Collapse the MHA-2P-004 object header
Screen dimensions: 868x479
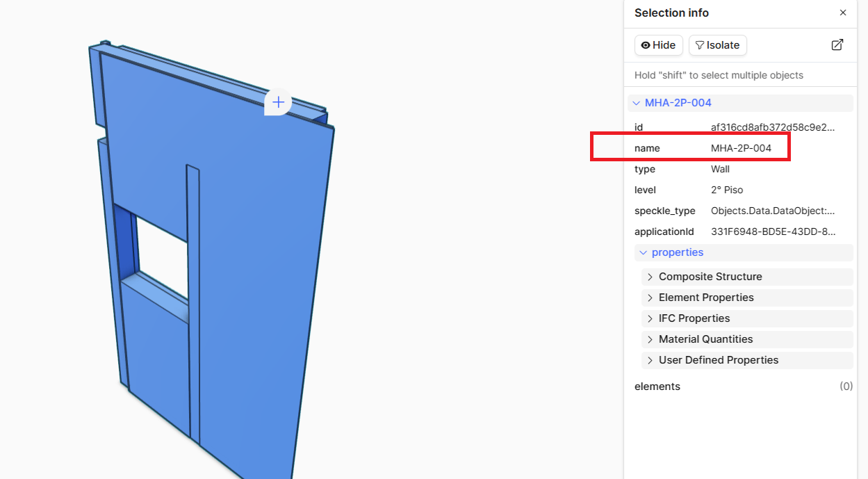(x=740, y=103)
